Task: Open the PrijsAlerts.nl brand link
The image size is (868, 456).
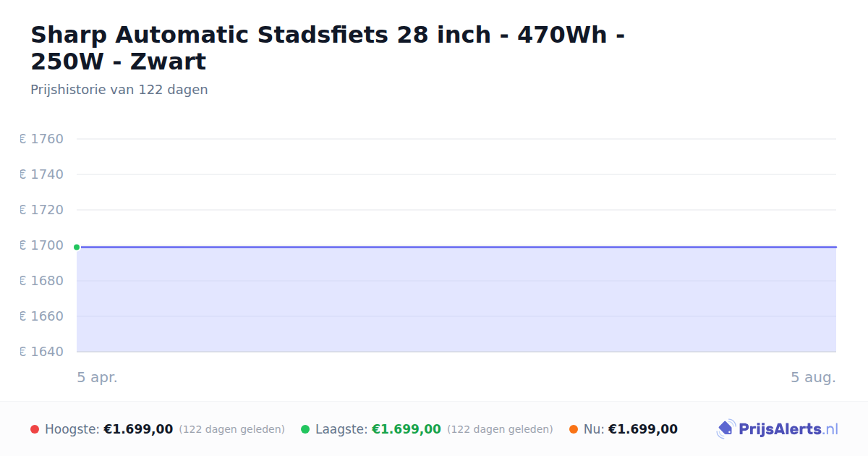Action: 777,429
